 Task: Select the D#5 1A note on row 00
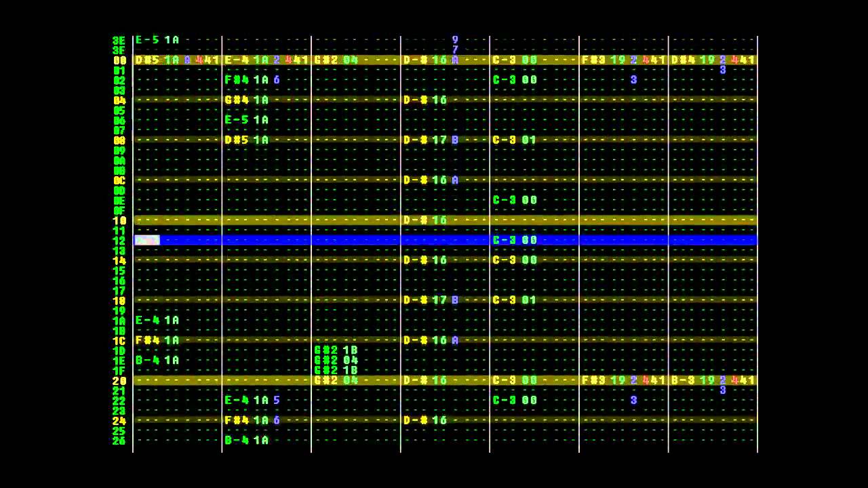pyautogui.click(x=157, y=60)
